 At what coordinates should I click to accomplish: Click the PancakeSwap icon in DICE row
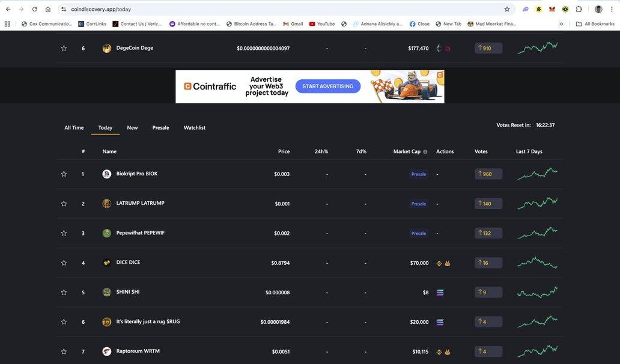tap(448, 263)
